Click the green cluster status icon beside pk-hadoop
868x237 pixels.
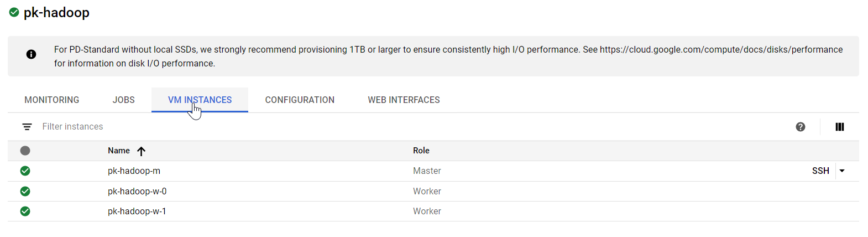(x=14, y=12)
